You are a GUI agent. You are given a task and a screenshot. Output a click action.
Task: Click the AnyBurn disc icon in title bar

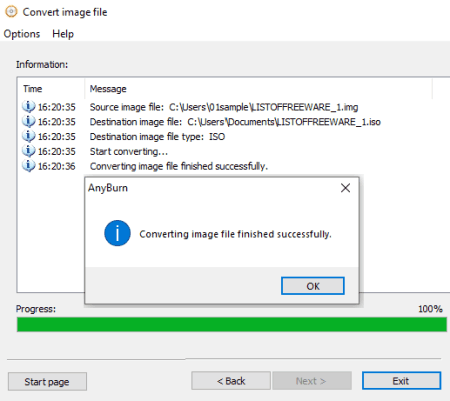11,12
